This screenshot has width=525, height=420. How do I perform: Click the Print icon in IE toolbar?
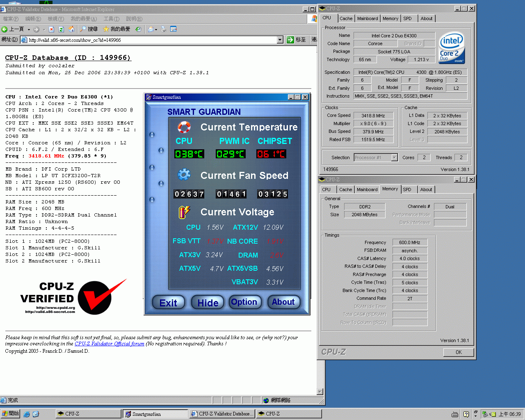[x=164, y=29]
